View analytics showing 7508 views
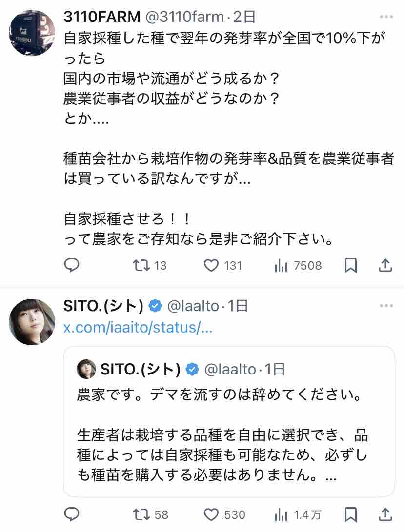404x532 pixels. pyautogui.click(x=298, y=265)
